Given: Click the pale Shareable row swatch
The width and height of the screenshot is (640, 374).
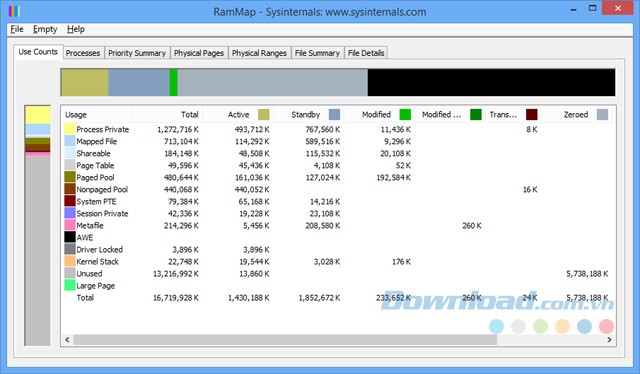Looking at the screenshot, I should click(70, 153).
